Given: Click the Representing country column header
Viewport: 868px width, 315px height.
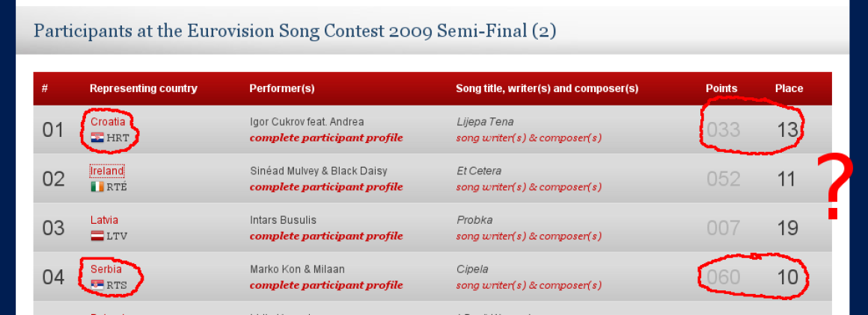Looking at the screenshot, I should [144, 88].
